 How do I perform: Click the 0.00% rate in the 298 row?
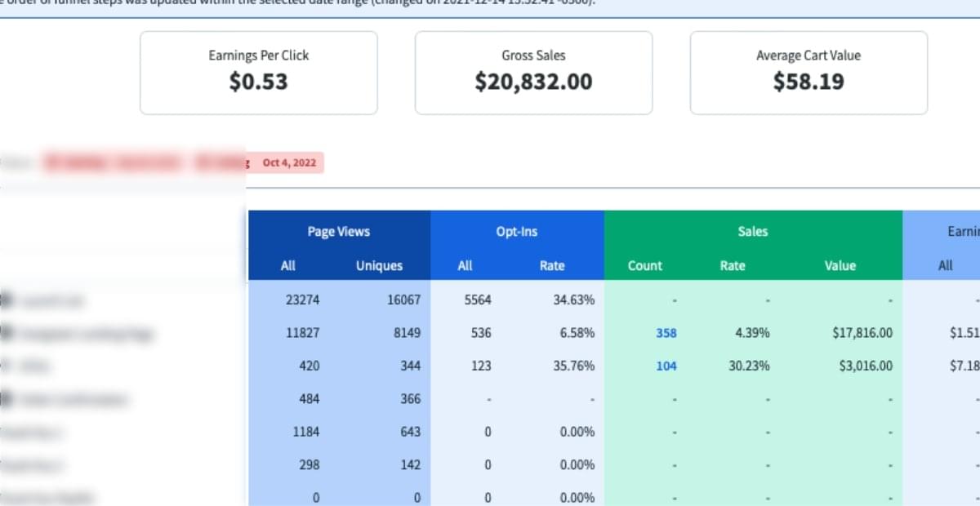(577, 464)
